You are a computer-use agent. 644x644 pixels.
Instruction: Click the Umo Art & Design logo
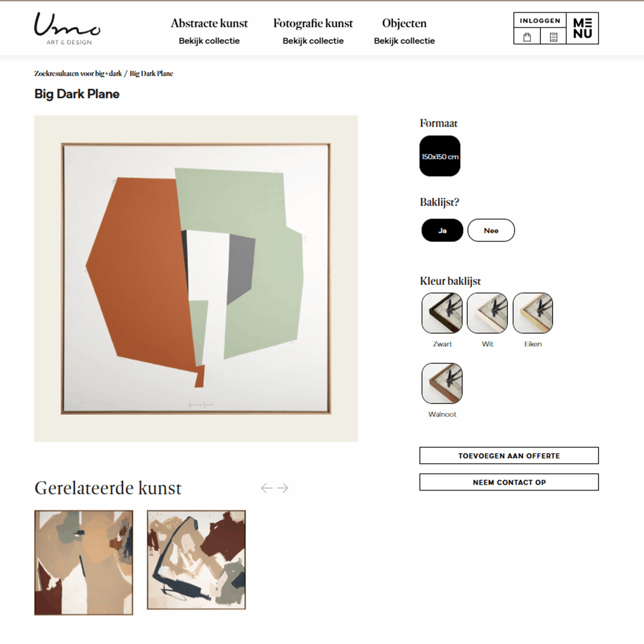67,29
